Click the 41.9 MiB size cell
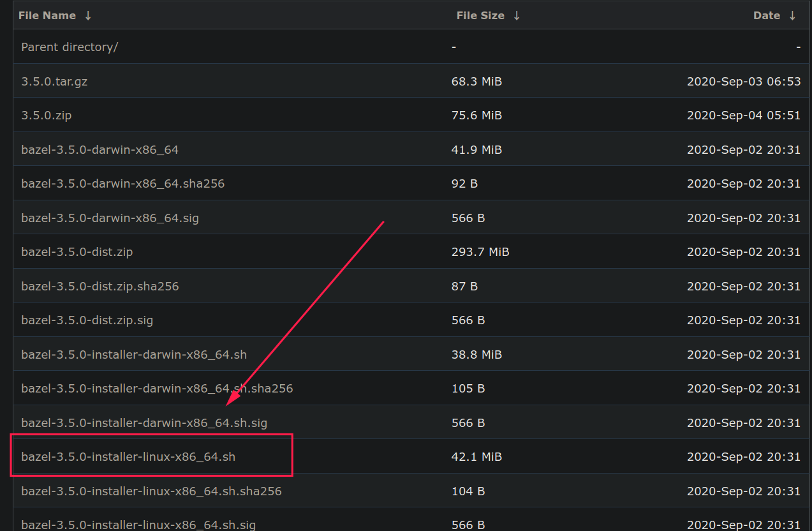Viewport: 812px width, 531px height. coord(476,150)
